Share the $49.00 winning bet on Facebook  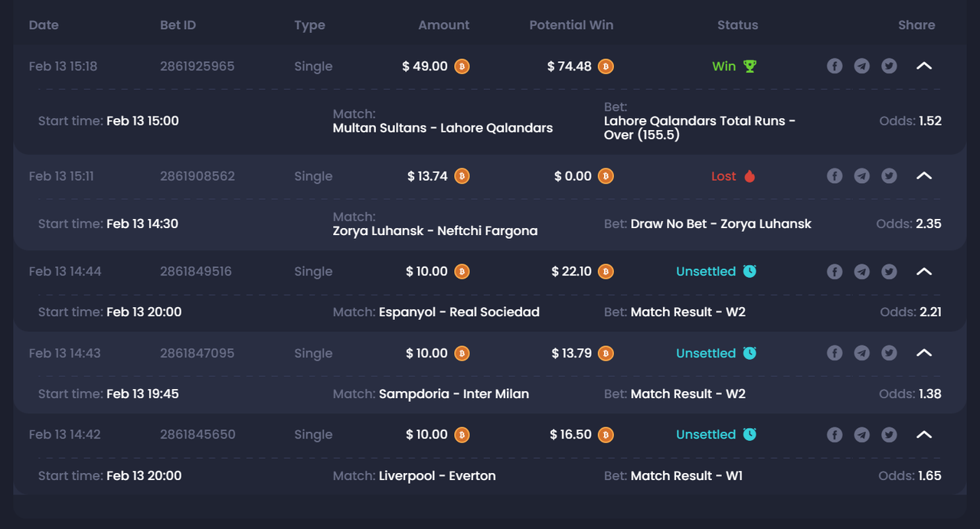(x=835, y=66)
